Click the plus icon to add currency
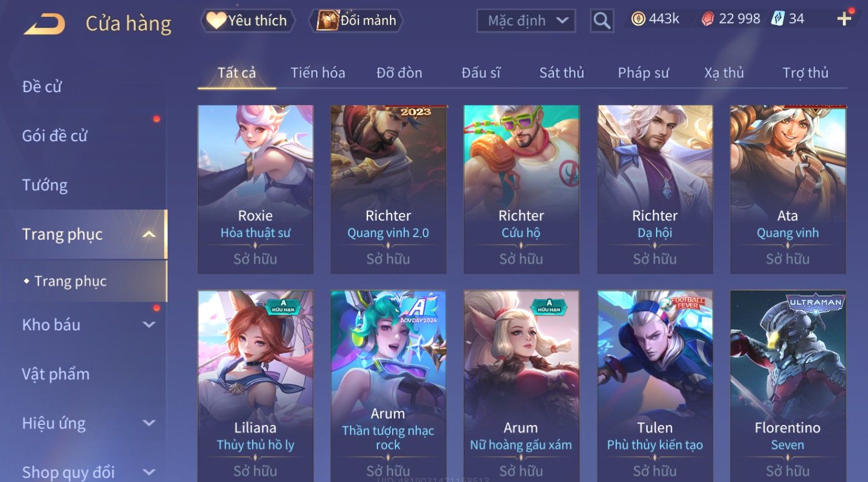Viewport: 868px width, 482px height. tap(844, 19)
